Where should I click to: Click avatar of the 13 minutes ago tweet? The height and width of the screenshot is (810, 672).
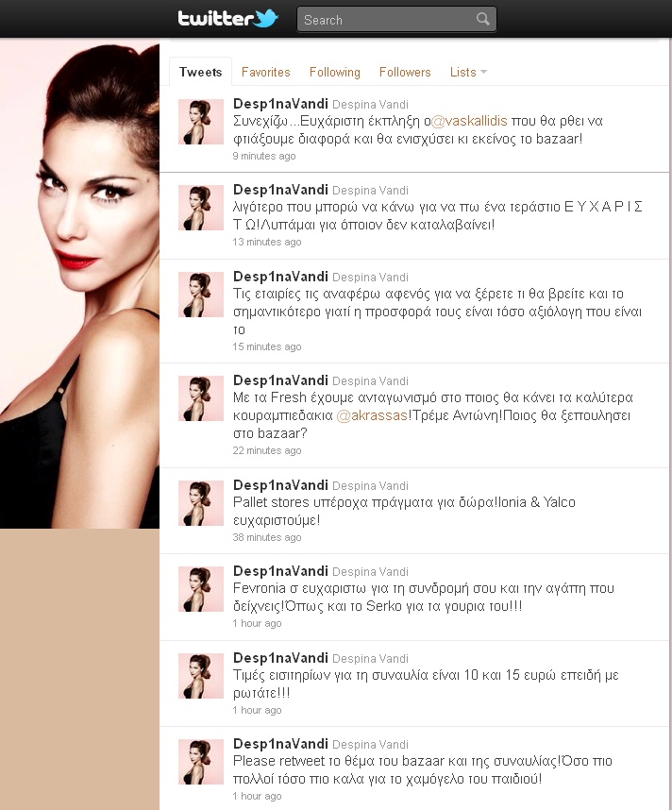pos(201,208)
